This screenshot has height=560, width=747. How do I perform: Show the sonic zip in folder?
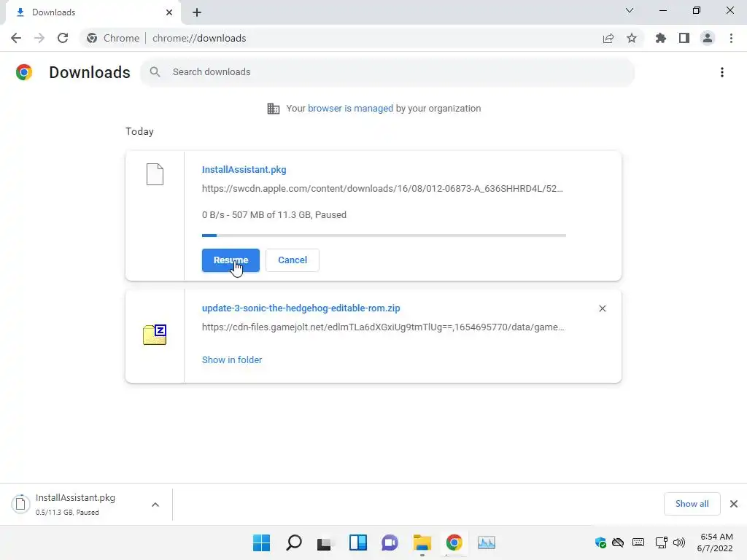[231, 360]
